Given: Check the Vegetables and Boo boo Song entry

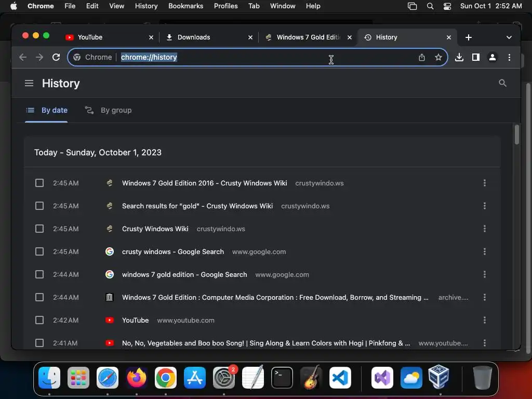Looking at the screenshot, I should tap(39, 343).
